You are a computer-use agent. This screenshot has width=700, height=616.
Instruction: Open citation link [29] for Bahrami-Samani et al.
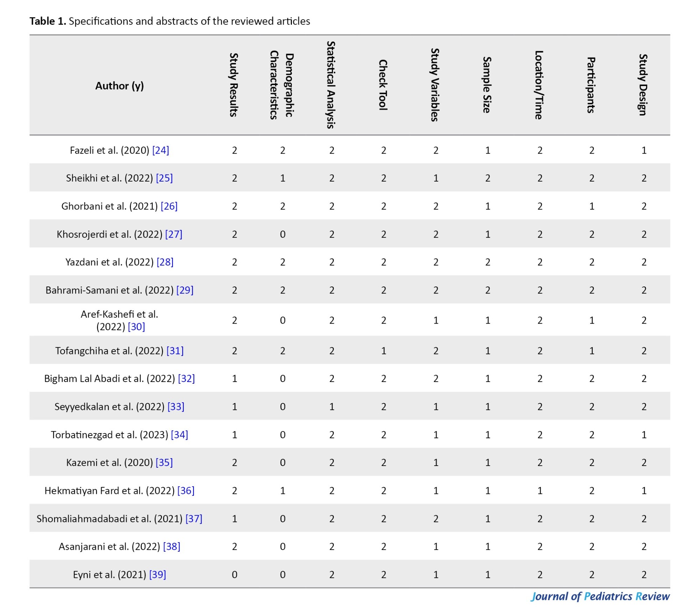point(185,290)
